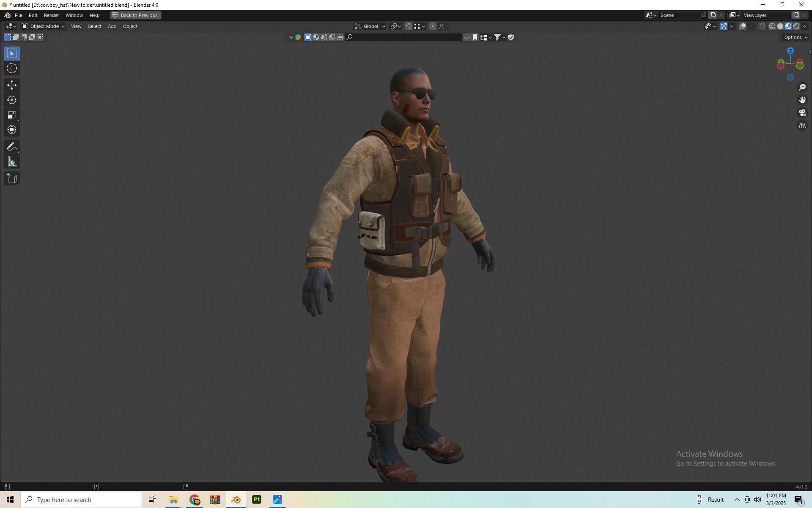Toggle viewport overlays display

point(743,26)
